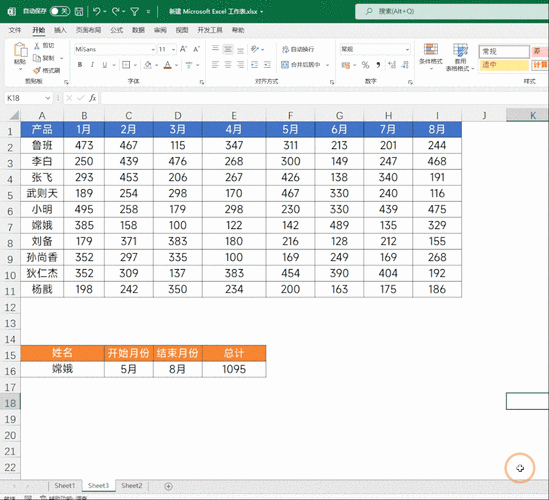Click the New Sheet plus button
Screen dimensions: 549x500
168,486
